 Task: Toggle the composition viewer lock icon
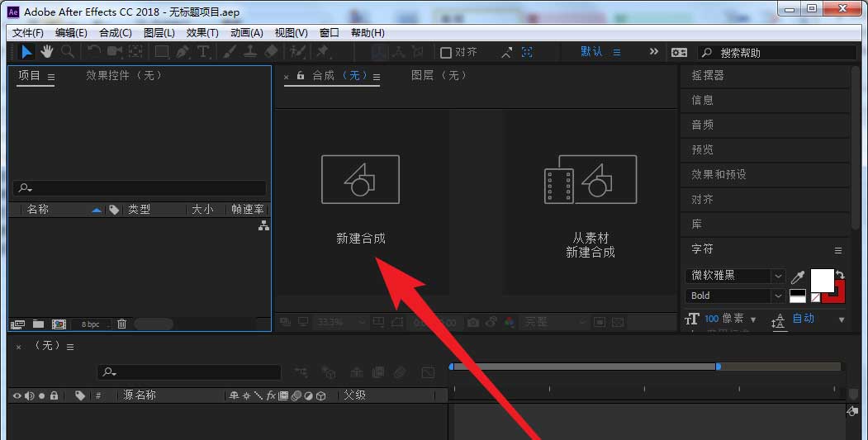click(301, 75)
